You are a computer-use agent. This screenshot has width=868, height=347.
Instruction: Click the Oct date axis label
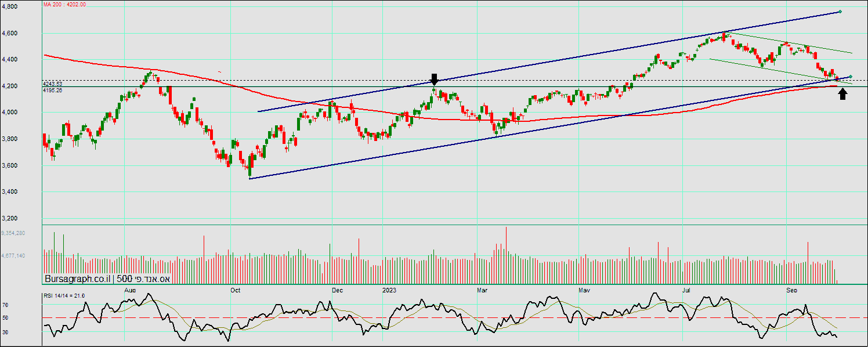pyautogui.click(x=236, y=289)
